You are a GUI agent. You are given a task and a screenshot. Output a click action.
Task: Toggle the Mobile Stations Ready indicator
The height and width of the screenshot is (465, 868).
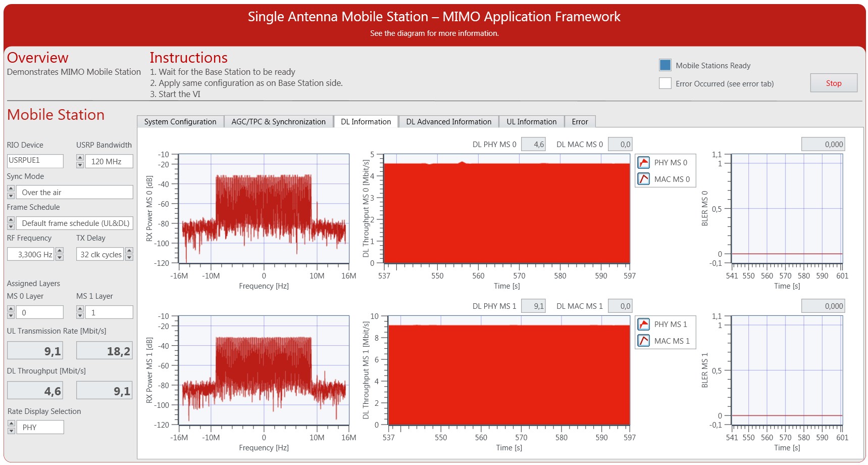(x=665, y=65)
